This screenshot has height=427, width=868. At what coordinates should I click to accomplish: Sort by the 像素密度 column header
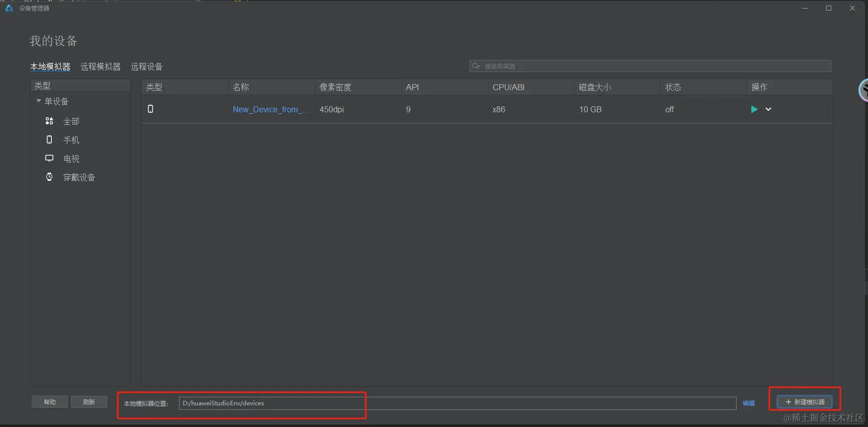coord(358,87)
